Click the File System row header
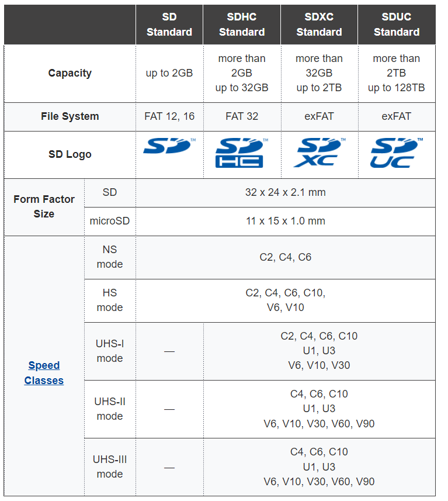448x501 pixels. (70, 116)
